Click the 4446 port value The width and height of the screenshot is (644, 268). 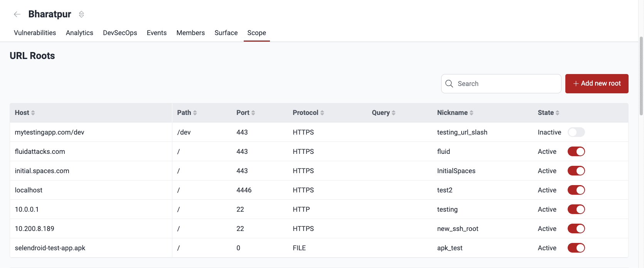[x=244, y=190]
